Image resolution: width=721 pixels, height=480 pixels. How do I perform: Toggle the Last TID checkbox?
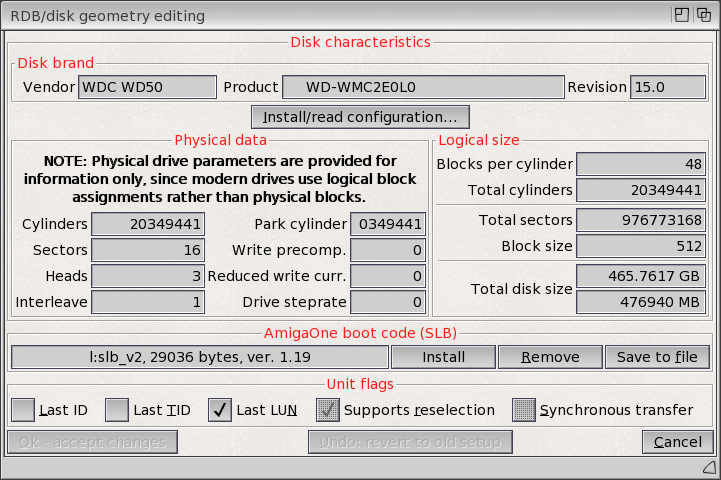[117, 409]
